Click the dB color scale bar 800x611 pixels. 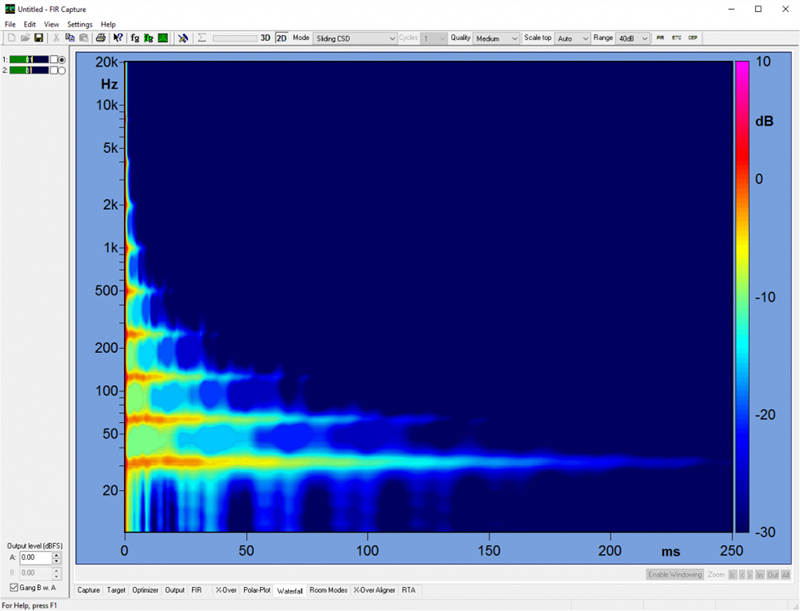click(742, 296)
